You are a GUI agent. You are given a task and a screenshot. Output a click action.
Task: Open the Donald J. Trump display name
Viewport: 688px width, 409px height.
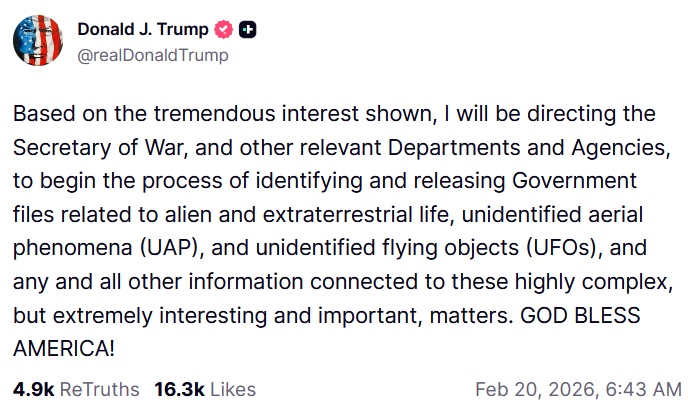141,30
